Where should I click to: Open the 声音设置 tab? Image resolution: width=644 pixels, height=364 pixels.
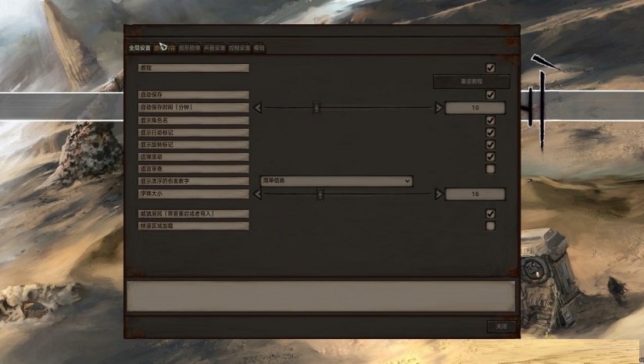pos(214,48)
